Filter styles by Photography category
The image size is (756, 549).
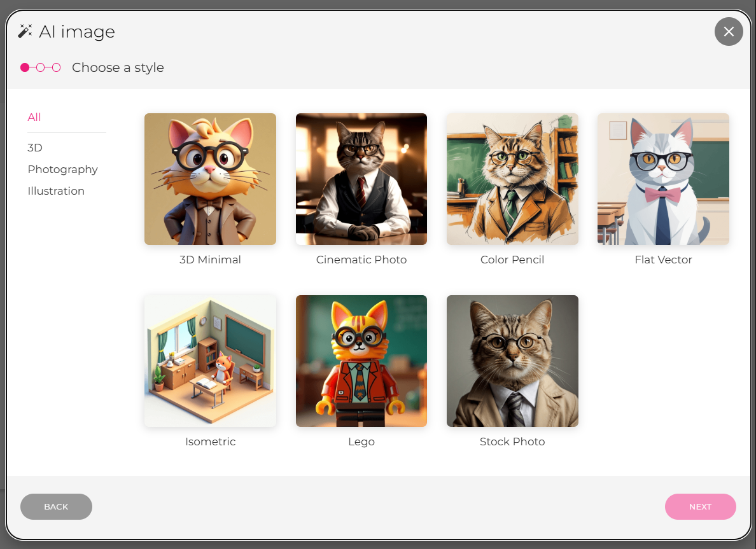click(62, 169)
